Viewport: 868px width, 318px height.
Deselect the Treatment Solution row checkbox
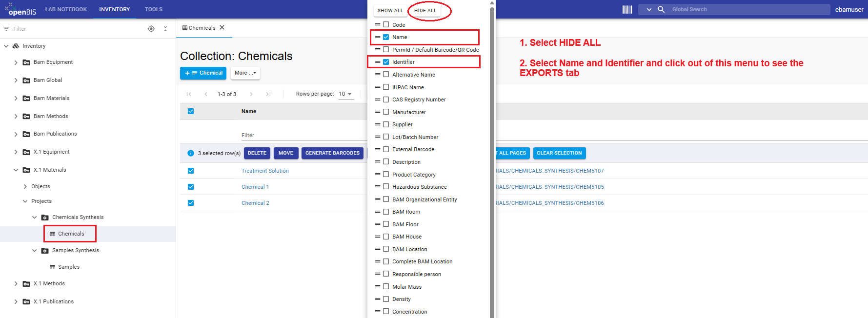(x=191, y=171)
